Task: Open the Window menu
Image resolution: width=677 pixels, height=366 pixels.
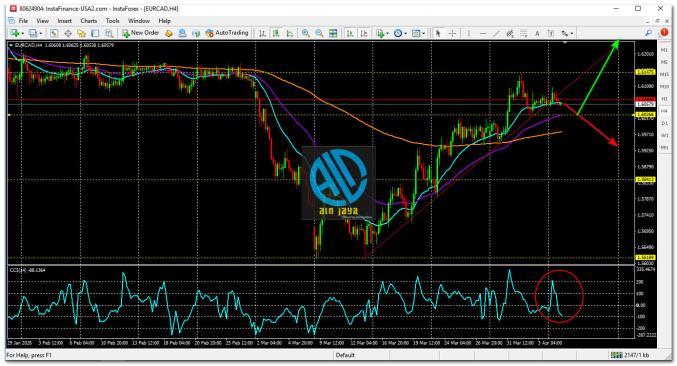Action: click(139, 21)
